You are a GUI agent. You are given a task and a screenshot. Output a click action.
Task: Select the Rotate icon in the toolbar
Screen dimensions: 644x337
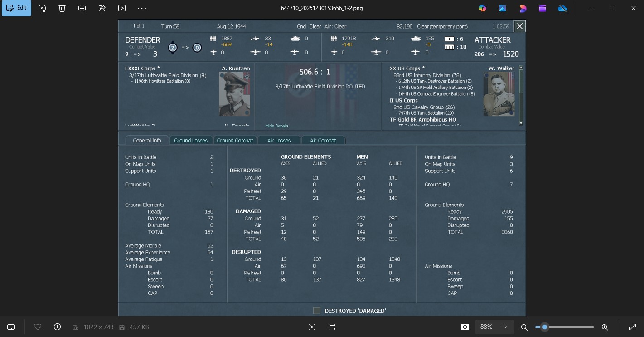[42, 8]
